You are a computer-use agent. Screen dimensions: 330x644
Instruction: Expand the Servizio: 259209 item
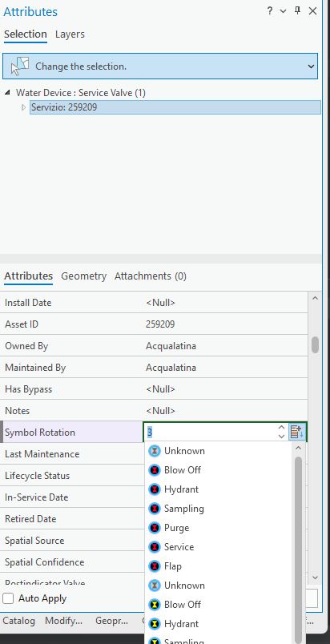[23, 107]
